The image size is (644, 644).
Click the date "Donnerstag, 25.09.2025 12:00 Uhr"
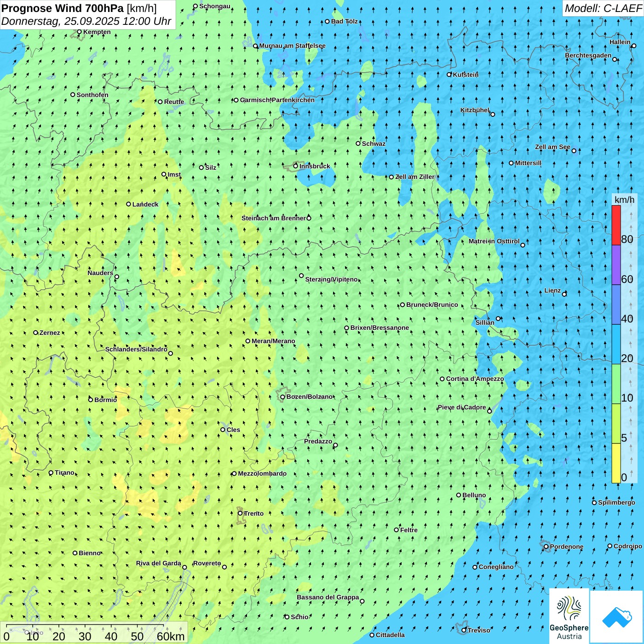tap(86, 21)
